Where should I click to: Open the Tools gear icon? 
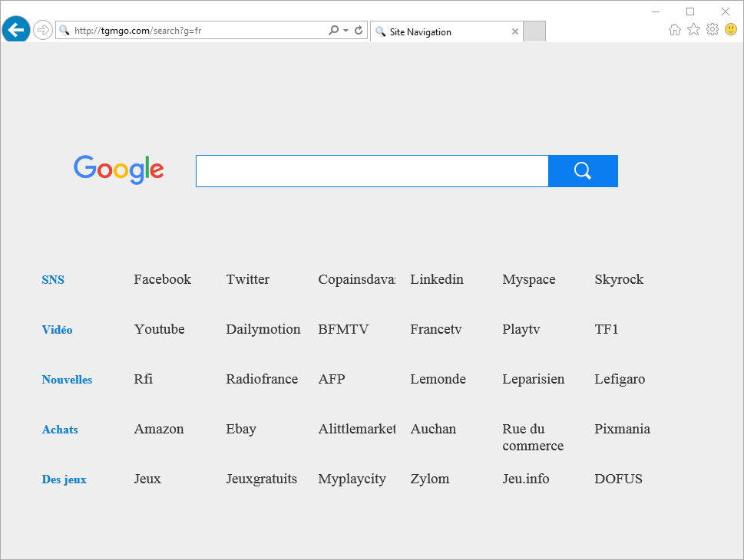point(713,29)
